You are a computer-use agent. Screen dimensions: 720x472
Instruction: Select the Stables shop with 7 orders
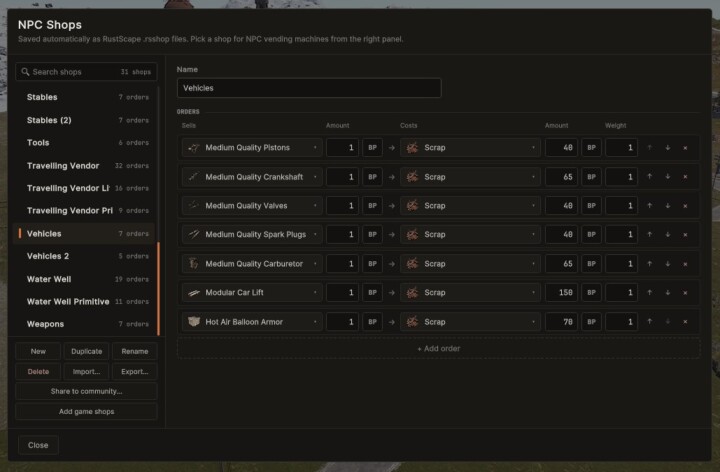click(x=85, y=97)
